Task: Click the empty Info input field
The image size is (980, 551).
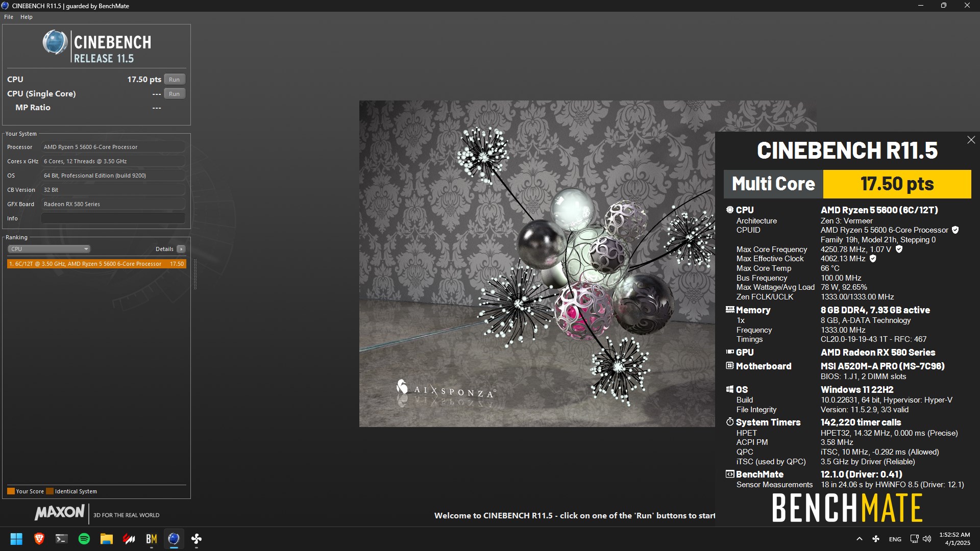Action: click(113, 218)
